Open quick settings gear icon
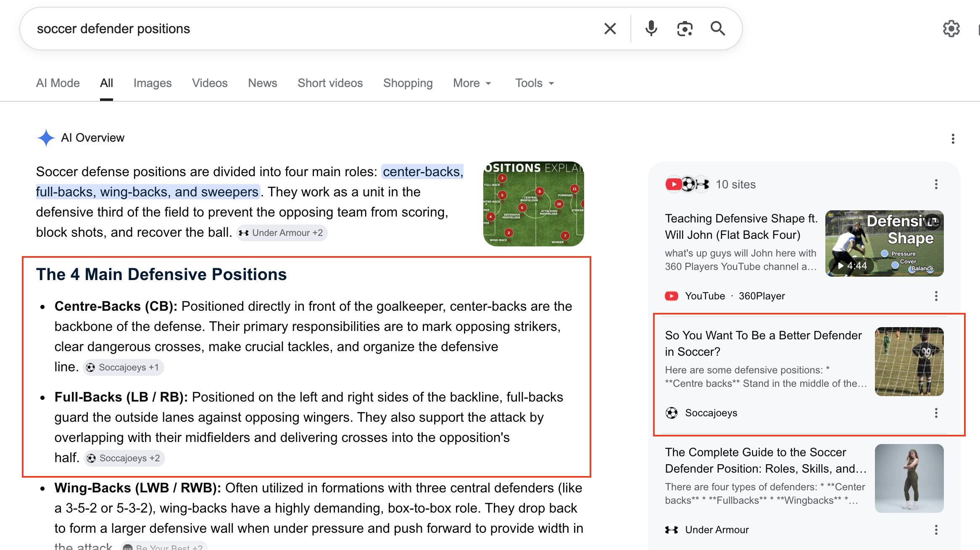This screenshot has height=550, width=980. 951,29
